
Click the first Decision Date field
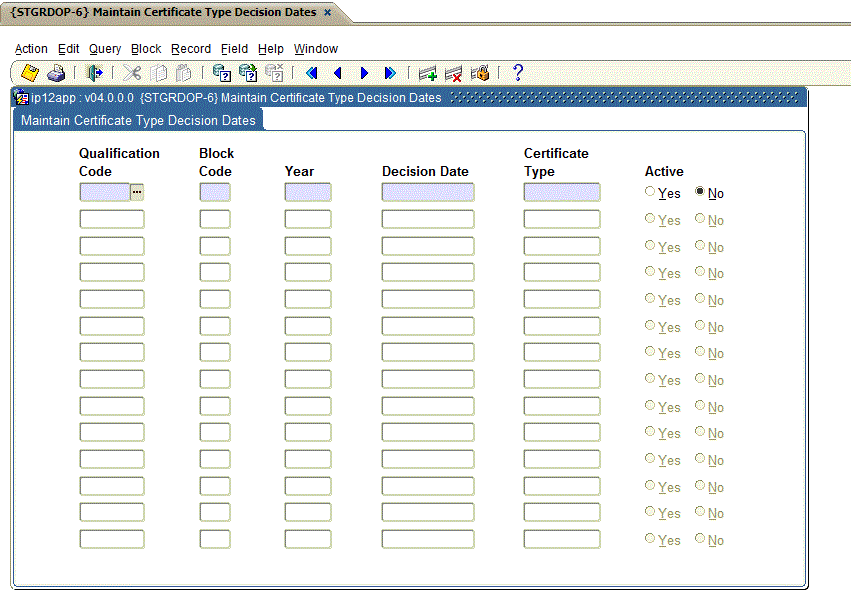(427, 192)
